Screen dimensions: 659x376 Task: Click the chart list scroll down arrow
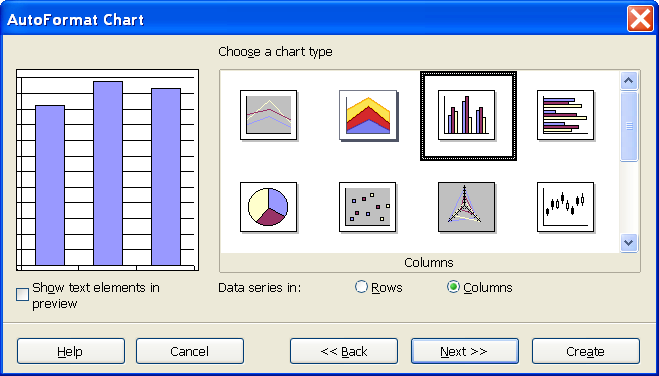(x=629, y=243)
